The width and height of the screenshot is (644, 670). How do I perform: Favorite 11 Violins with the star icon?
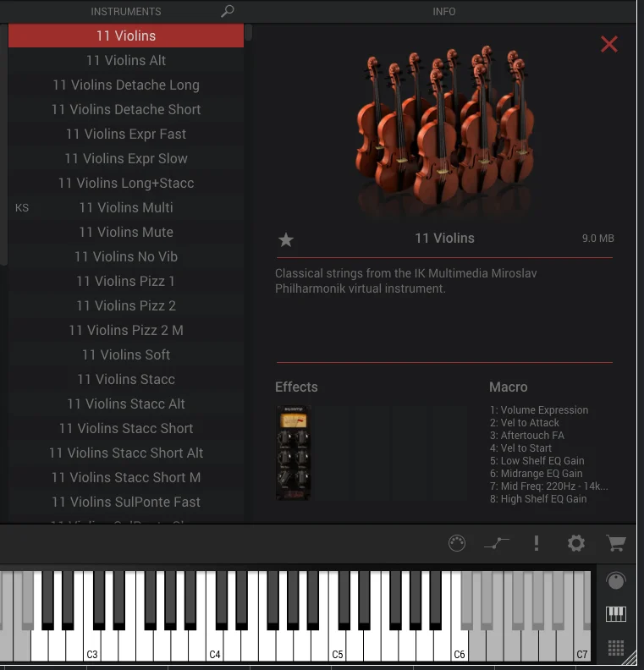286,239
